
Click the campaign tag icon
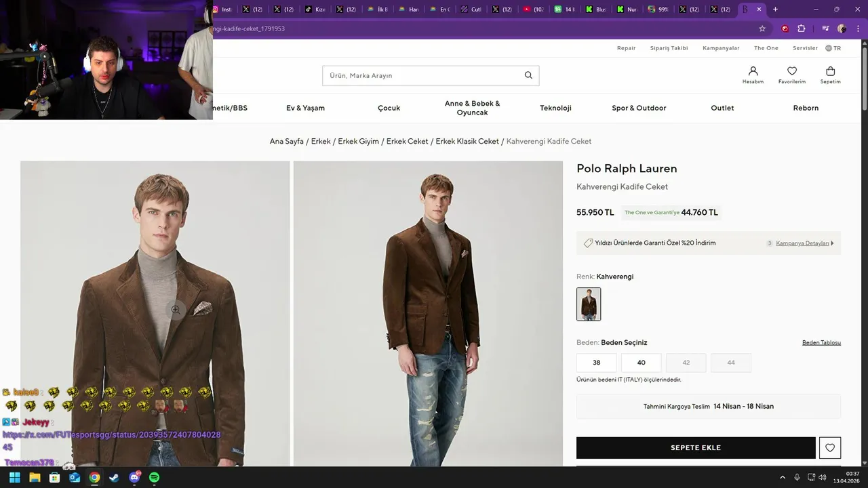(x=588, y=243)
